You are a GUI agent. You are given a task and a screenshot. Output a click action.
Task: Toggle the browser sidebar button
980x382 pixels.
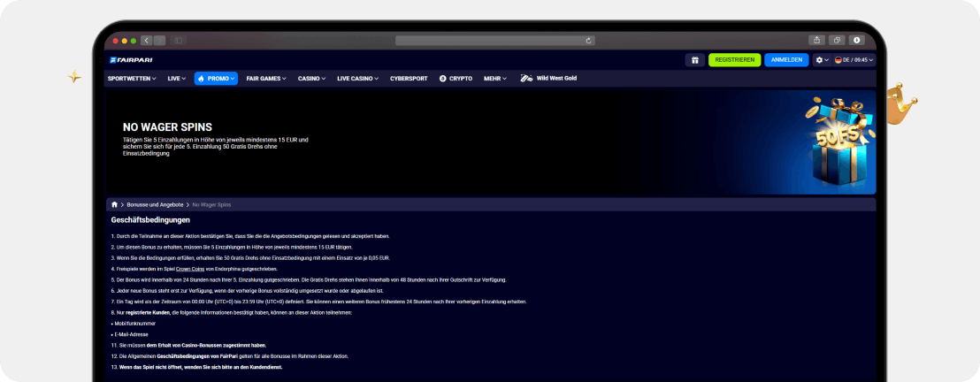pyautogui.click(x=178, y=41)
